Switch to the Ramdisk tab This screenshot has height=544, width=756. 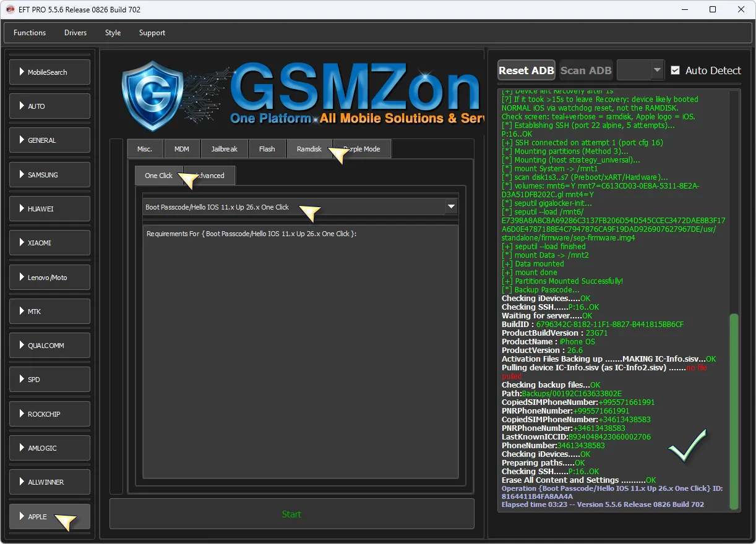point(309,149)
